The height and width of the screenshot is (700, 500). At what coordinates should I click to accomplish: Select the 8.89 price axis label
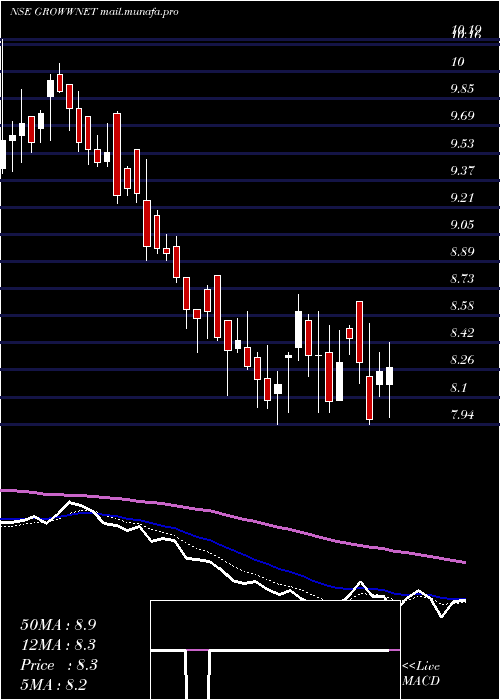(462, 252)
